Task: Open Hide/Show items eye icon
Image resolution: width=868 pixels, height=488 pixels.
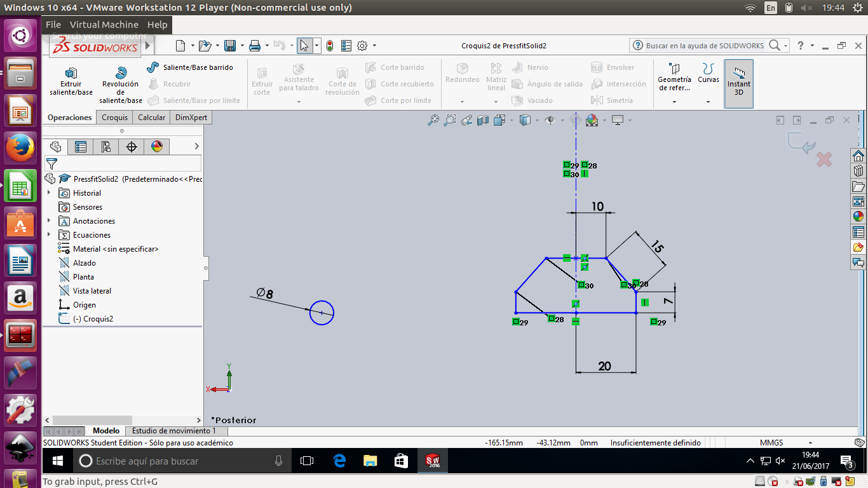Action: pyautogui.click(x=550, y=119)
